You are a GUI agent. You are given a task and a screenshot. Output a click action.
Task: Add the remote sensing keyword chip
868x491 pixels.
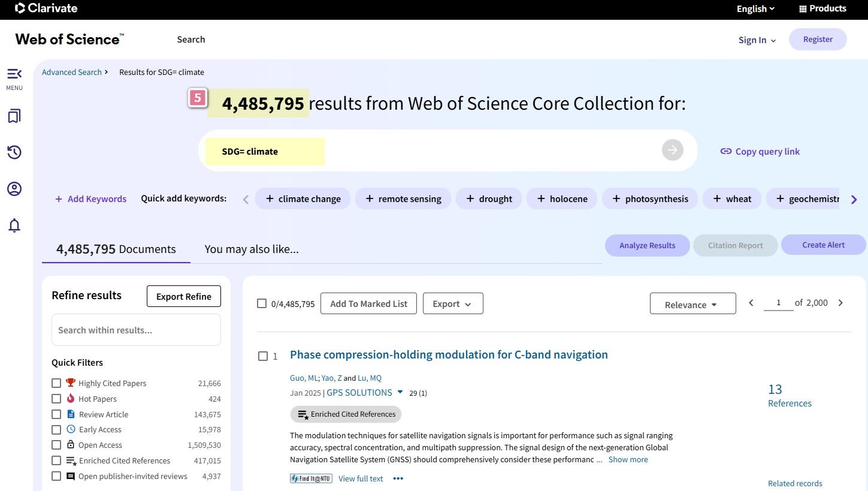pyautogui.click(x=403, y=199)
